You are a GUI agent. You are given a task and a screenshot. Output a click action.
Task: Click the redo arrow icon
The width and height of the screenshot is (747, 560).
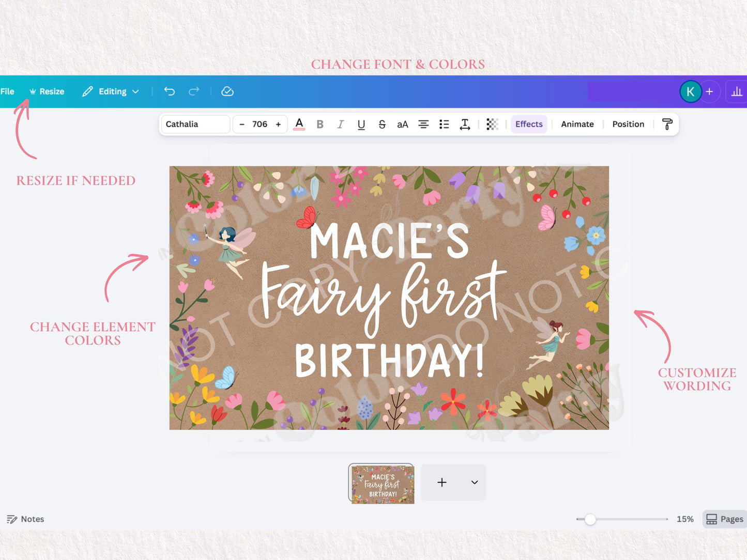pyautogui.click(x=194, y=91)
